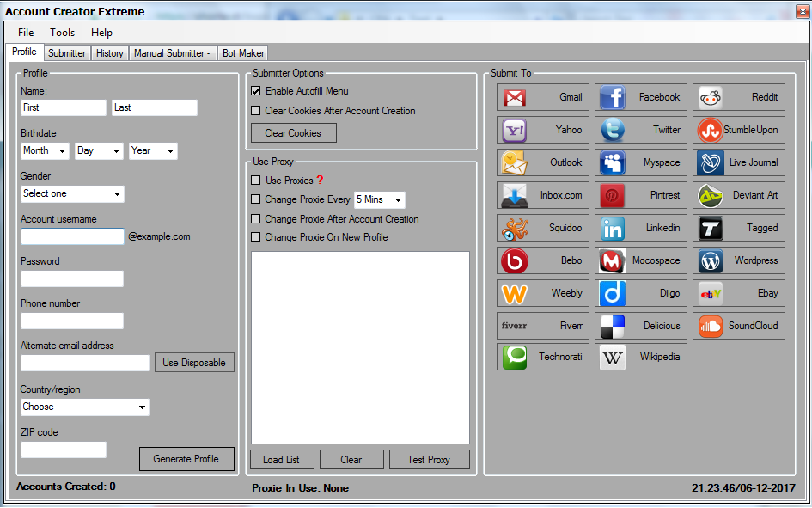Click the Clear Cookies button
The height and width of the screenshot is (508, 812).
pos(294,133)
